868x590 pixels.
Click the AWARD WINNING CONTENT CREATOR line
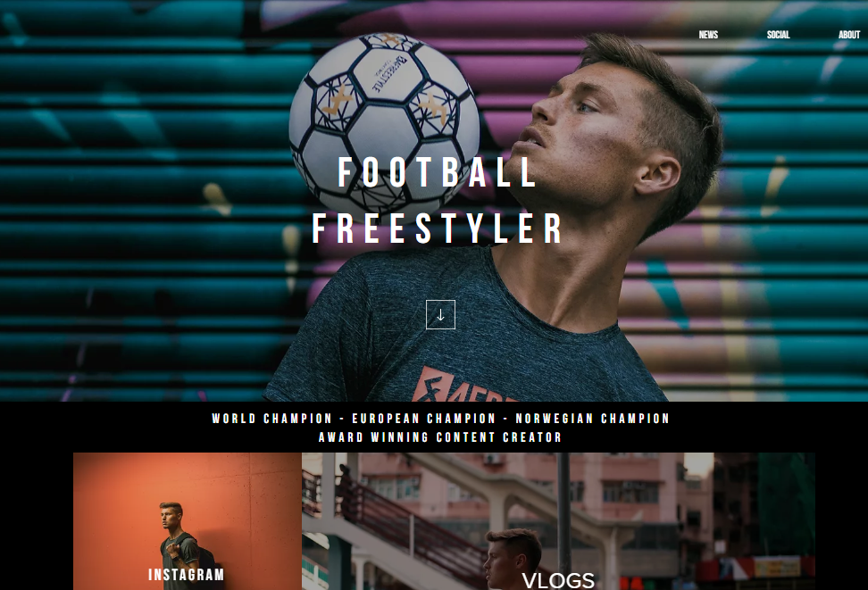440,437
